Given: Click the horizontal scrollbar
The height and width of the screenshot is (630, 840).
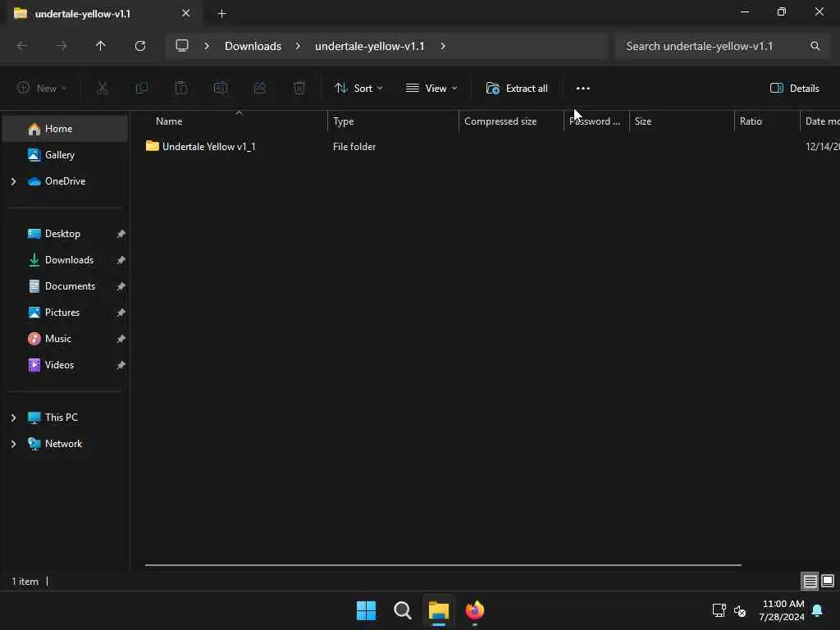Looking at the screenshot, I should pos(443,564).
